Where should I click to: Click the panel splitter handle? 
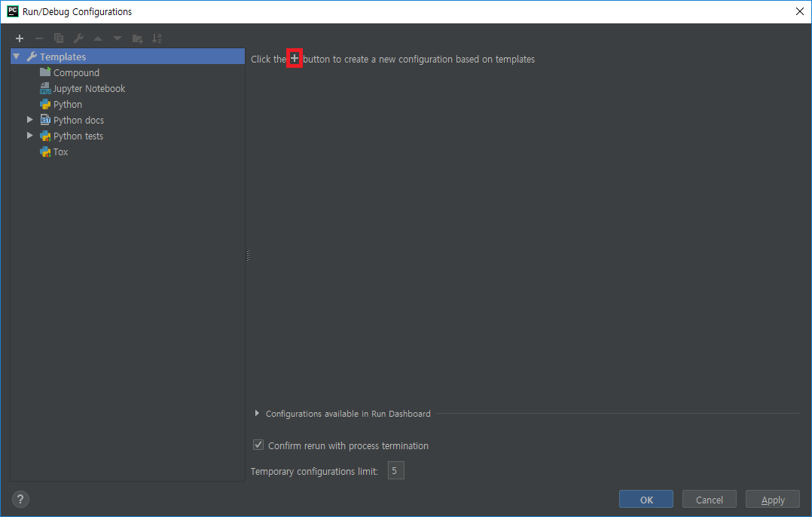248,255
